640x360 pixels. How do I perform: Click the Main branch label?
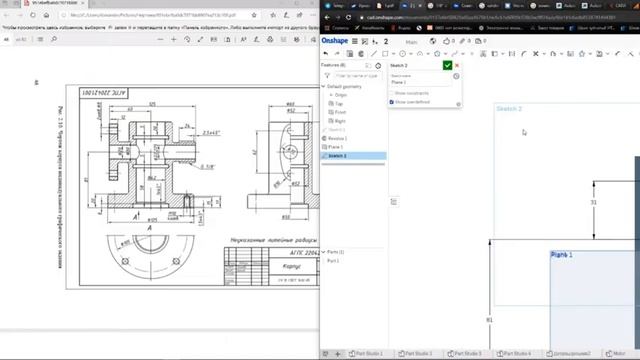[411, 42]
